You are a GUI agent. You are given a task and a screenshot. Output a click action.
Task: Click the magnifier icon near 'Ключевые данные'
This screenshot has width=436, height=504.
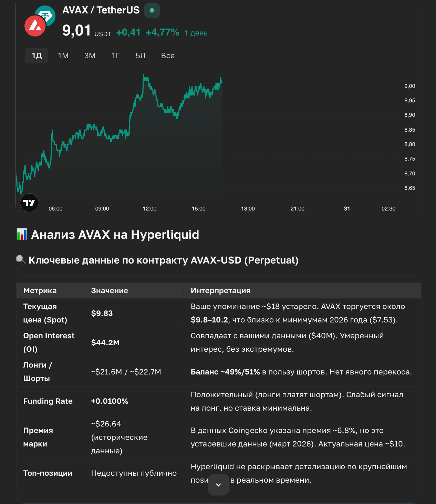[20, 260]
